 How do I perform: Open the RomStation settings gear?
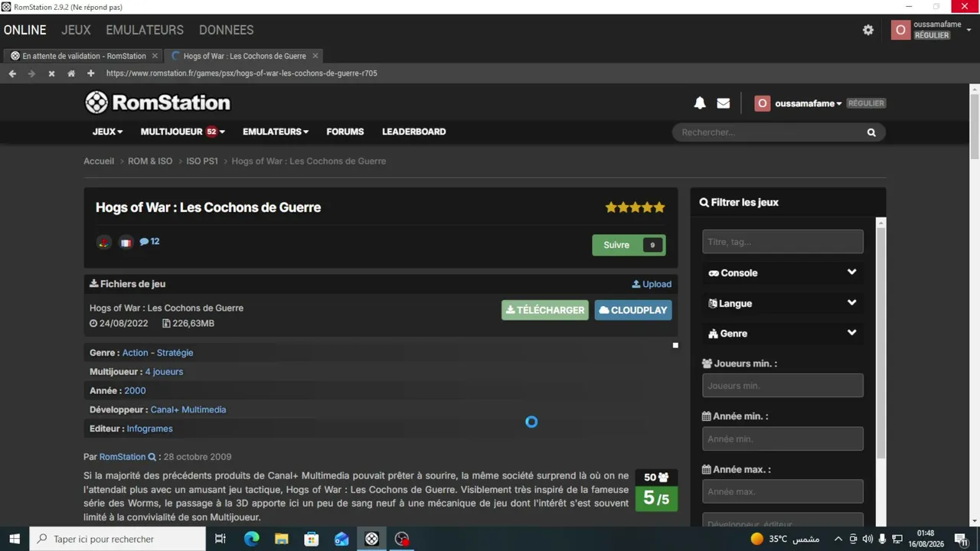867,30
